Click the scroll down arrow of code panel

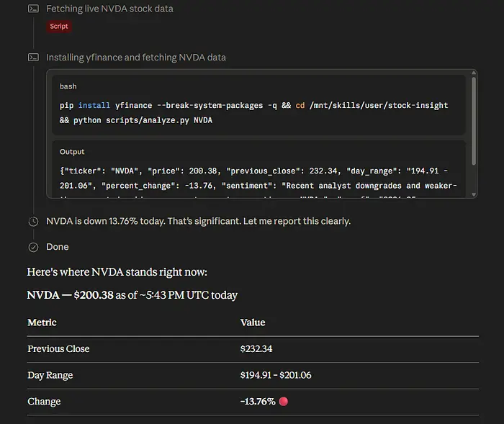[x=474, y=194]
